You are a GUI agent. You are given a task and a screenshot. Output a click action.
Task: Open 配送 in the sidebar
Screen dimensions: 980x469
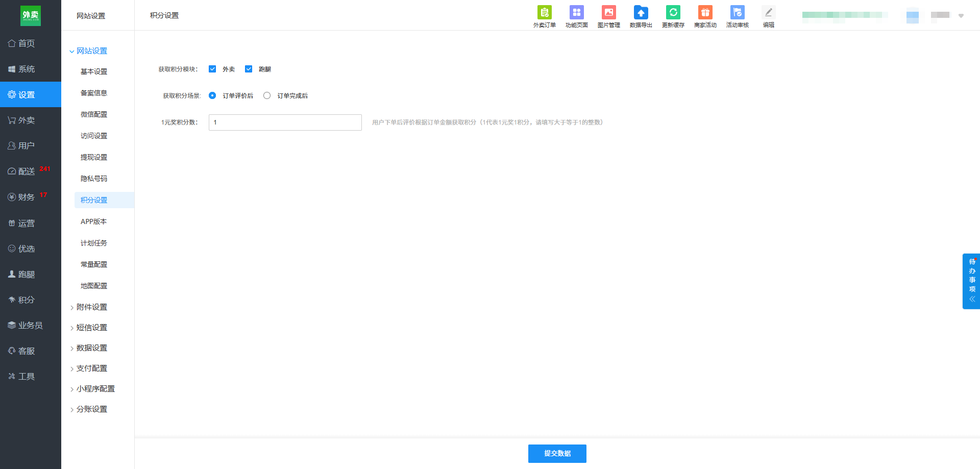[x=31, y=171]
